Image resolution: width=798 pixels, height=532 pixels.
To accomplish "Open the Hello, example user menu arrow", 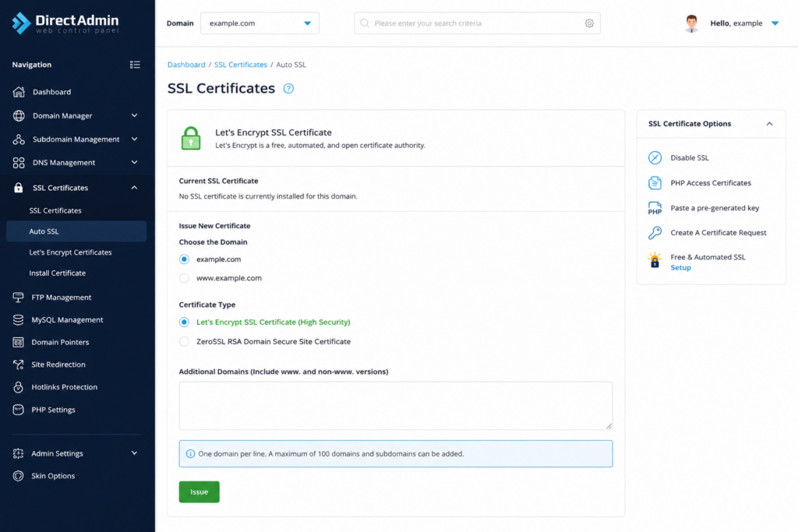I will [775, 23].
